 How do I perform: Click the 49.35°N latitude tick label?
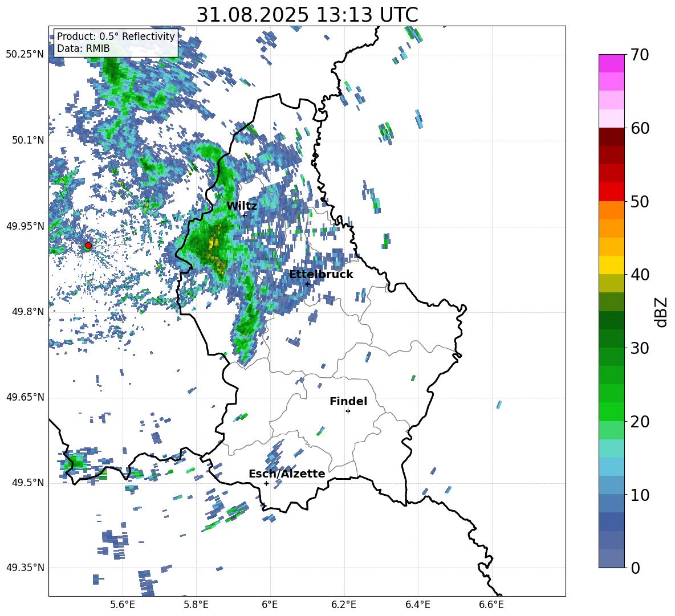point(25,568)
